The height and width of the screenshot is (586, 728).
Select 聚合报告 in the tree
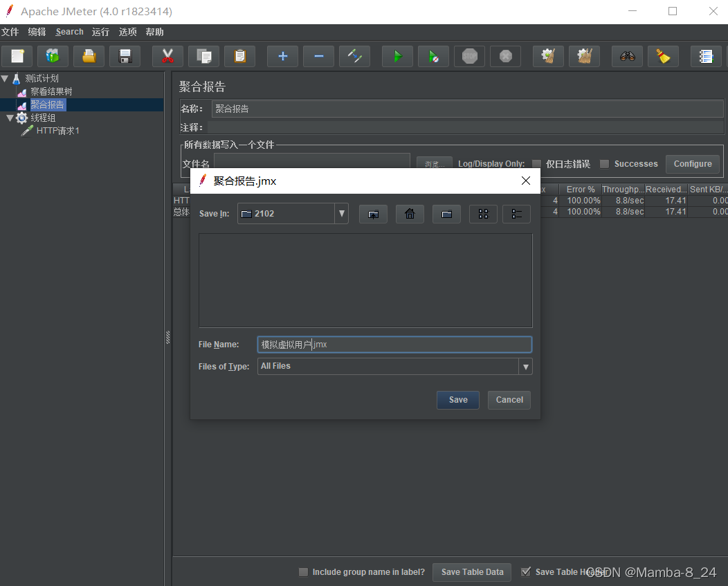[x=47, y=104]
